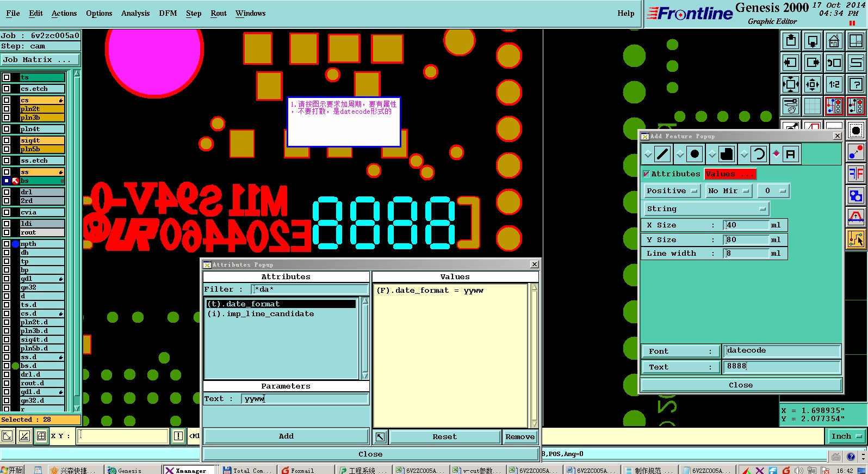Click Add in the Attributes Popup
The width and height of the screenshot is (868, 474).
[x=286, y=436]
